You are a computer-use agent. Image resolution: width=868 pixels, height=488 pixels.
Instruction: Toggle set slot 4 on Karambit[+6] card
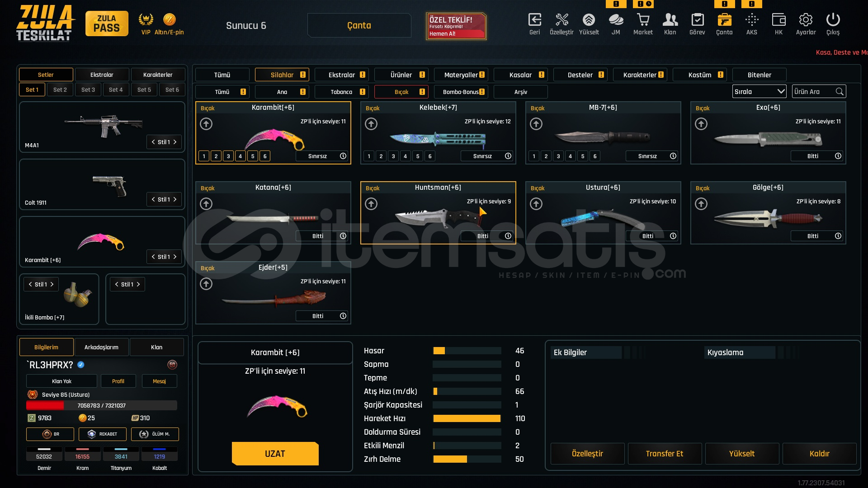(241, 156)
